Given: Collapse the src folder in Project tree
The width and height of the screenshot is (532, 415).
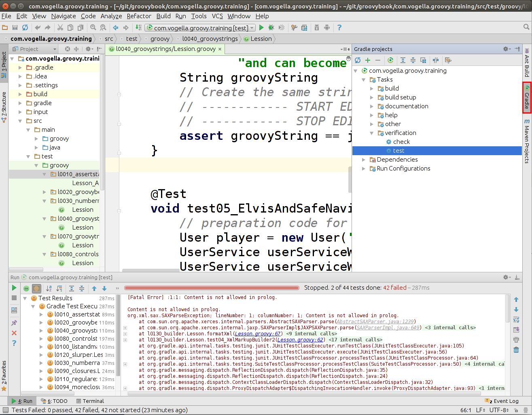Looking at the screenshot, I should pyautogui.click(x=20, y=121).
